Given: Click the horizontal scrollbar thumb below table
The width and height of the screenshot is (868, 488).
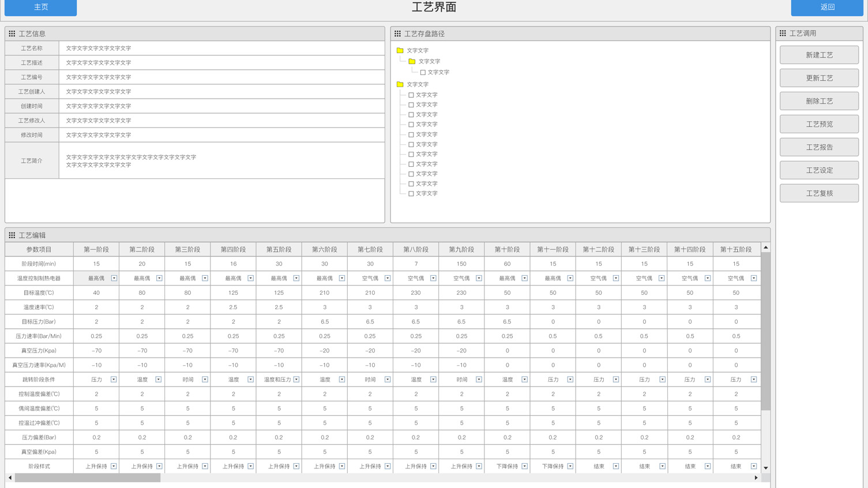Looking at the screenshot, I should click(x=87, y=478).
